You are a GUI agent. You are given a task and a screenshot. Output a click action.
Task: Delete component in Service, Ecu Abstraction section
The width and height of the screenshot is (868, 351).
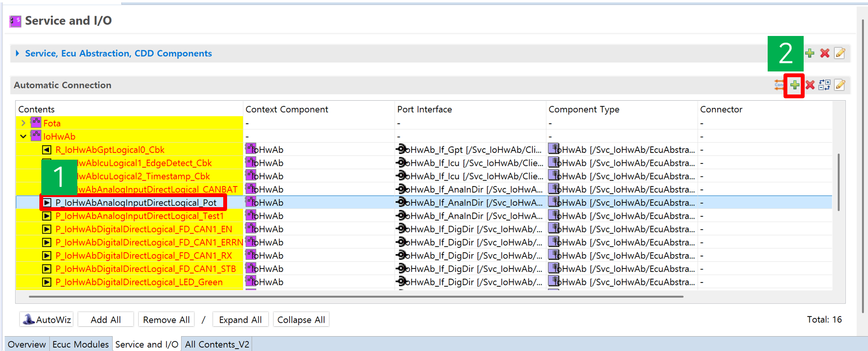825,53
